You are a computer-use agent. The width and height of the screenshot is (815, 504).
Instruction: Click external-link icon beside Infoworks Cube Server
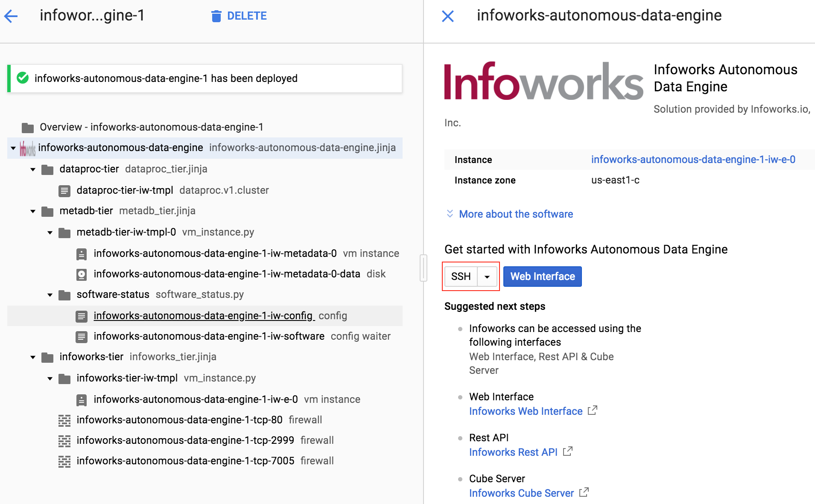(584, 492)
